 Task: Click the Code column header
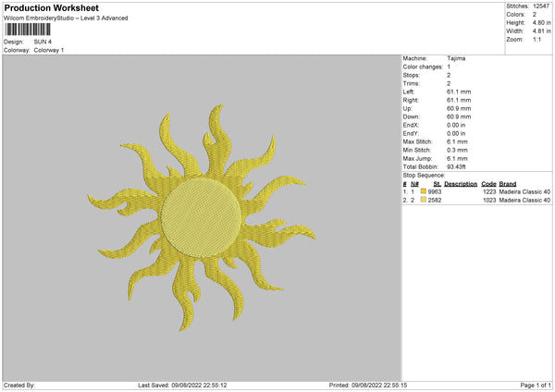coord(488,183)
